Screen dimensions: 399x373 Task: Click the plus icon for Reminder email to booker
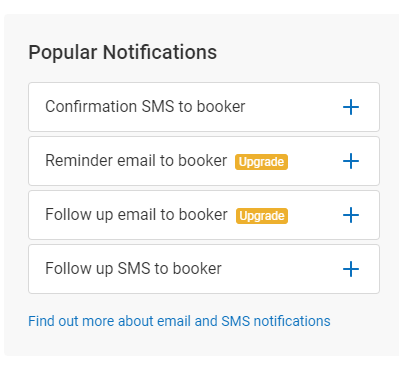click(x=351, y=161)
